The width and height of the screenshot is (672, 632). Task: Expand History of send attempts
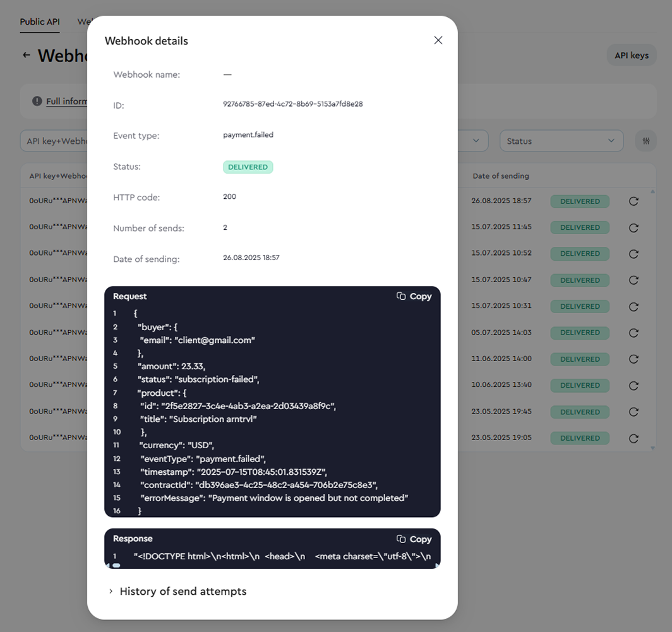[x=177, y=592]
